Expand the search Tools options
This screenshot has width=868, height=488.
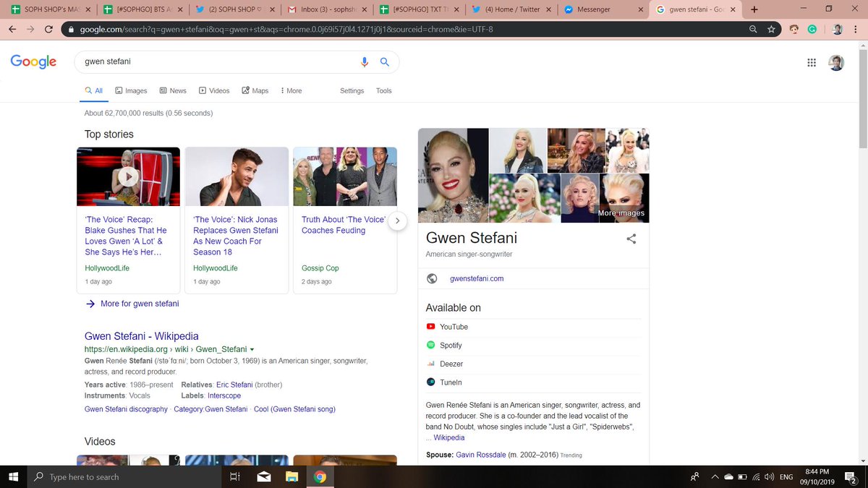[384, 91]
